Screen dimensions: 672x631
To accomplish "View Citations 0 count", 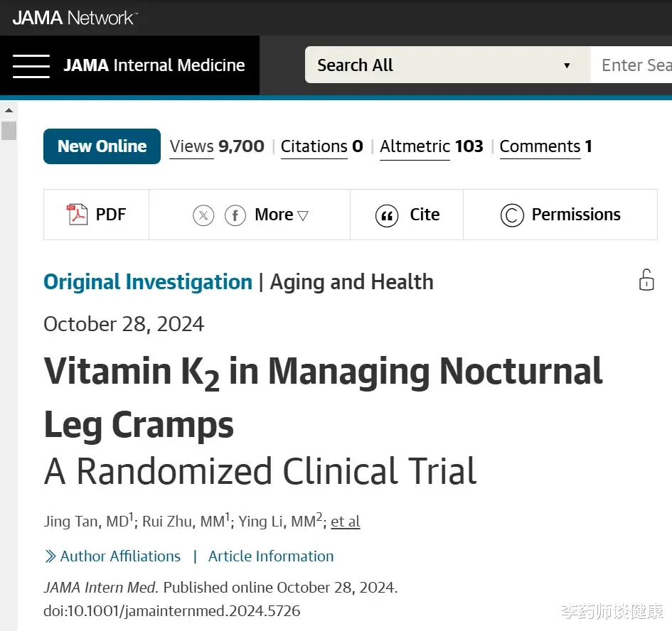I will click(322, 146).
